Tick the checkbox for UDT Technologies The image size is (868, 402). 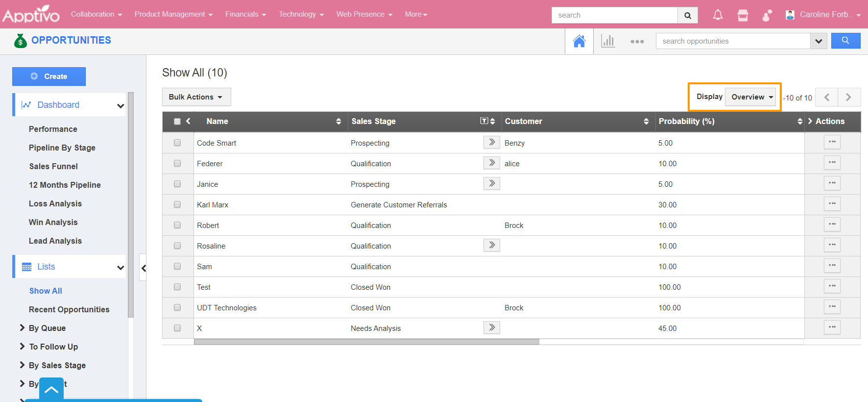(177, 307)
